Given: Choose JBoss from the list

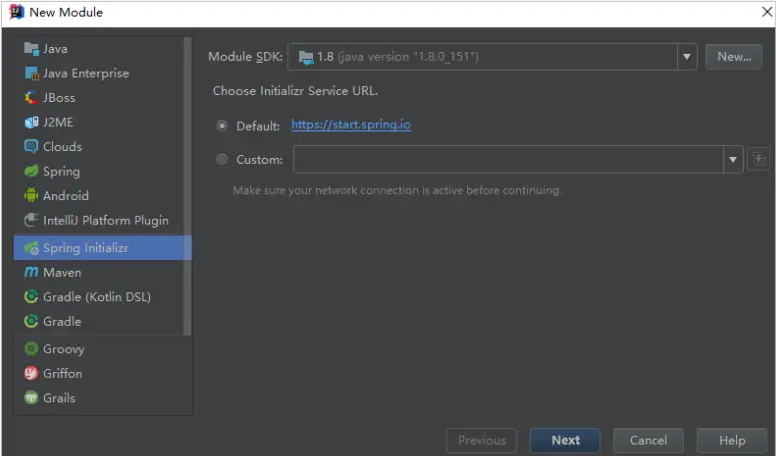Looking at the screenshot, I should click(98, 98).
